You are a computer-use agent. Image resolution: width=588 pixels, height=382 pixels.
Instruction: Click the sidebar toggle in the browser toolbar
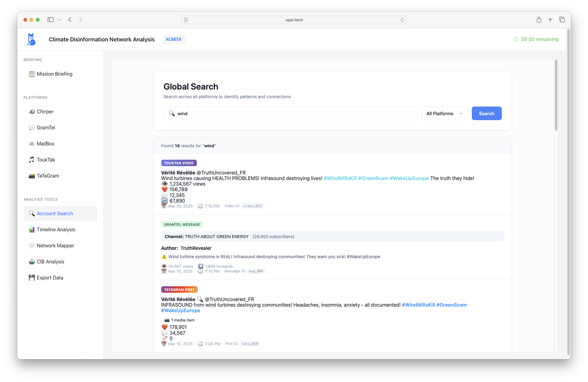point(50,19)
